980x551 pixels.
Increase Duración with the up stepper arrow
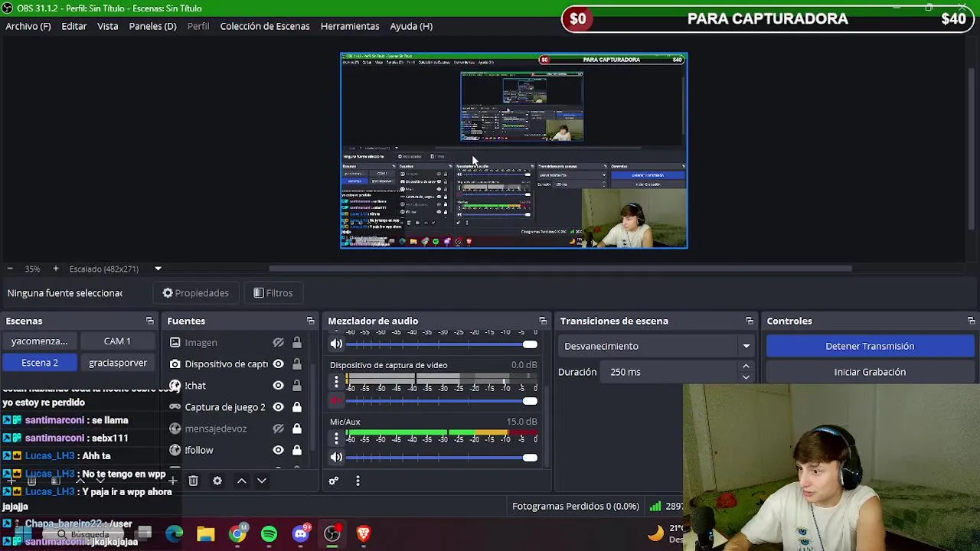click(746, 367)
